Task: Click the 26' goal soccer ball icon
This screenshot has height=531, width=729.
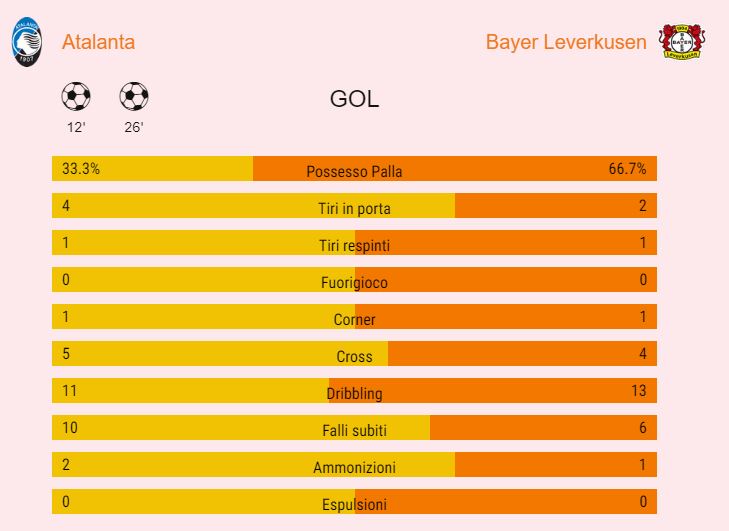Action: click(x=133, y=97)
